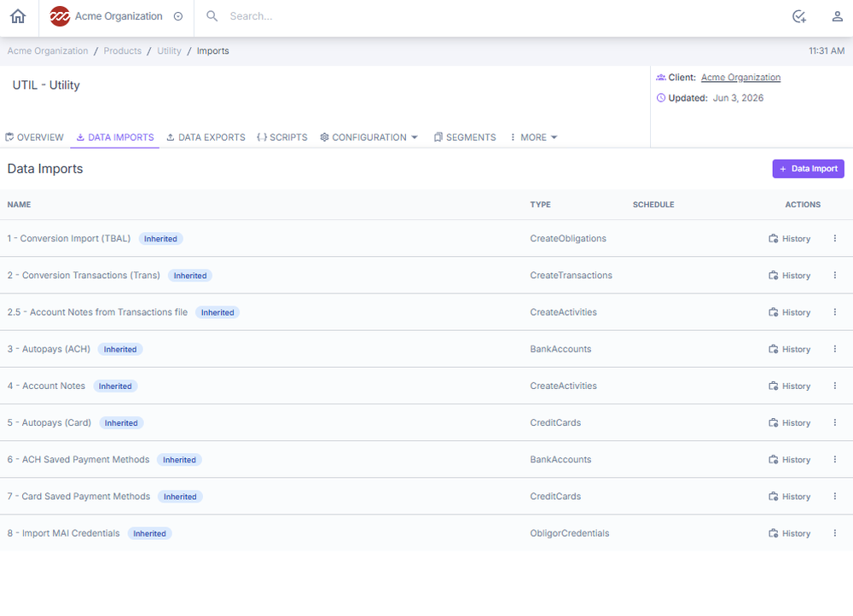Click the '5 - Autopays (Card)' name
853x616 pixels.
pos(49,423)
